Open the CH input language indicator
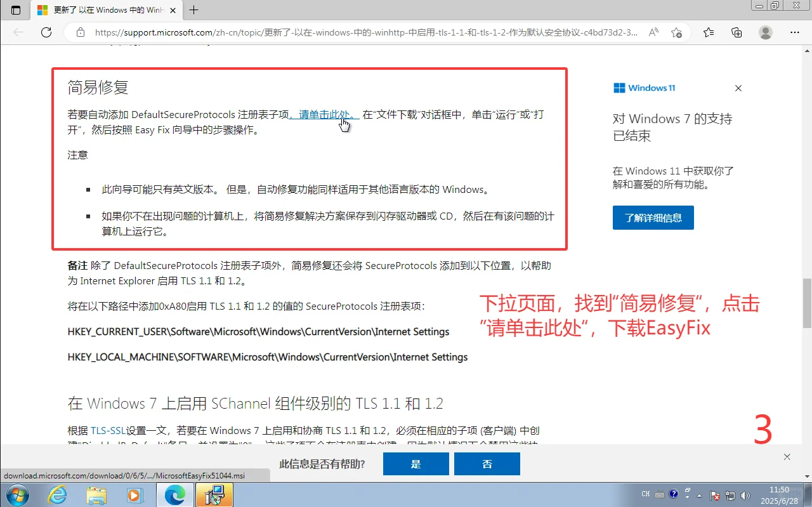 (645, 493)
